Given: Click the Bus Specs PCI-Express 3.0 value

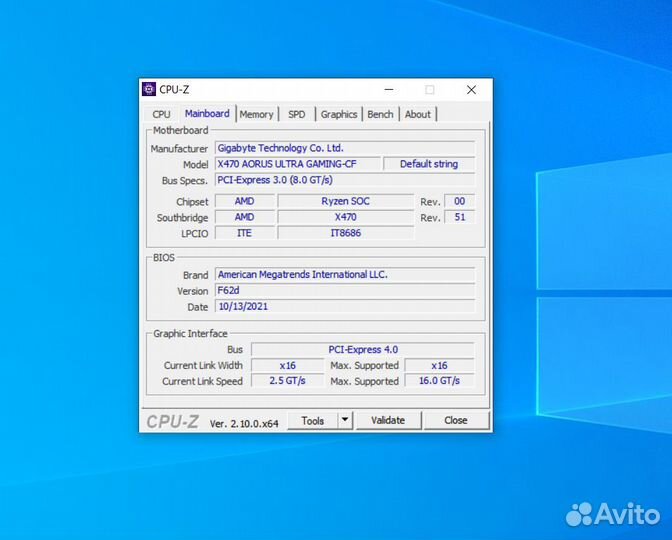Looking at the screenshot, I should [x=345, y=180].
